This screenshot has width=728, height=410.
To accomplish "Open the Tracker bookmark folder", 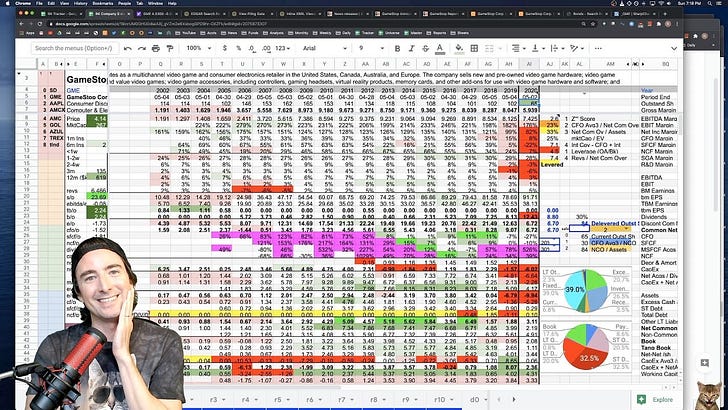I will 364,33.
